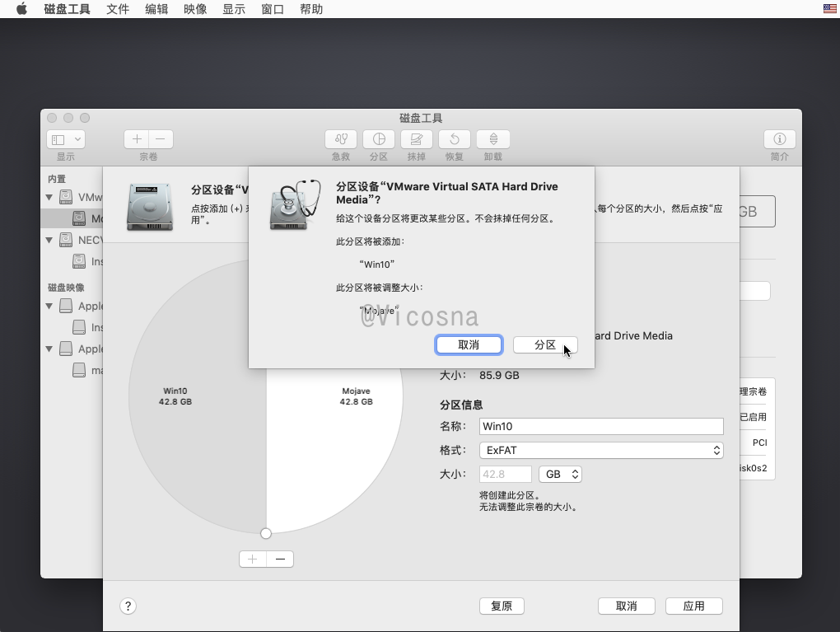Click the 抹掉 erase toolbar icon
840x632 pixels.
[x=416, y=139]
